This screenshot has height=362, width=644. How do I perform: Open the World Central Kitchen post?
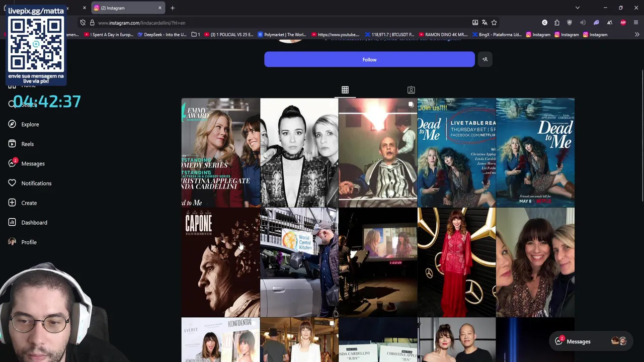pyautogui.click(x=299, y=262)
